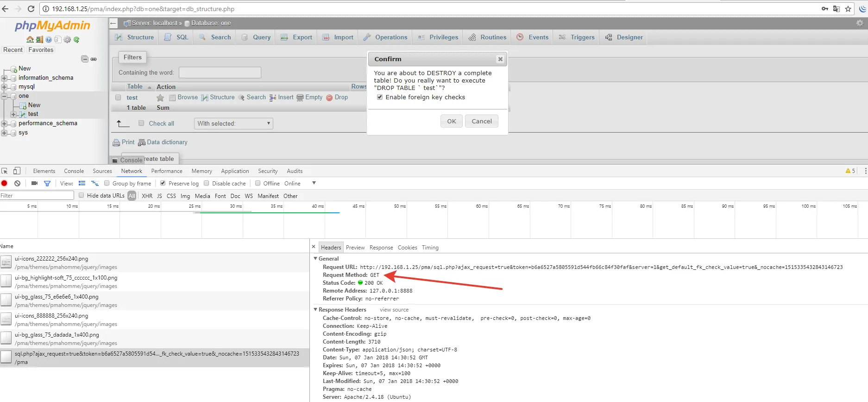Expand information_schema database node
The image size is (868, 402).
point(4,78)
